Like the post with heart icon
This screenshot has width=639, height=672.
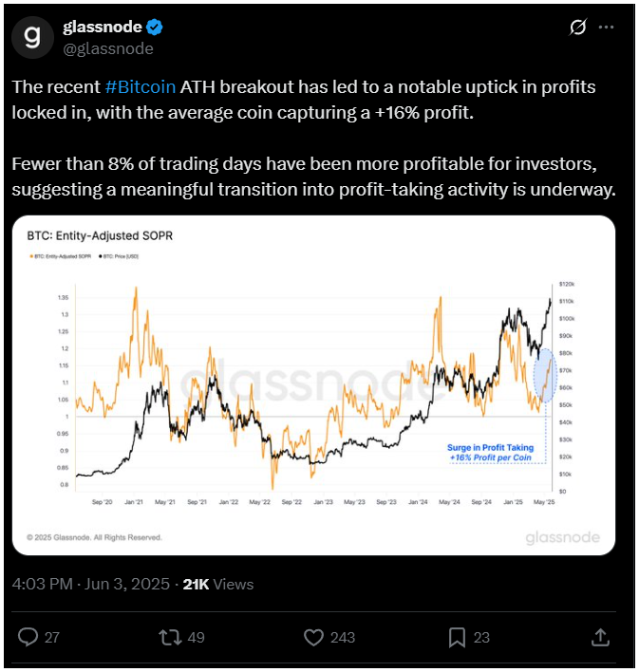point(314,637)
